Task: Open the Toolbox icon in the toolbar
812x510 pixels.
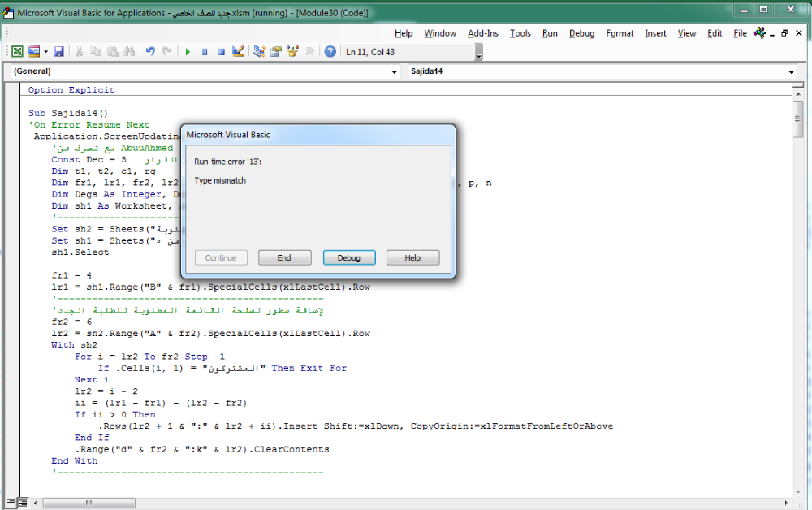Action: click(x=309, y=51)
